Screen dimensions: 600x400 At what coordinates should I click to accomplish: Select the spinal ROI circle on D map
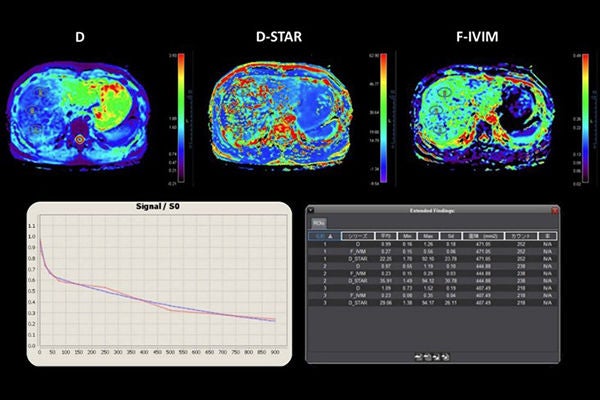[80, 140]
